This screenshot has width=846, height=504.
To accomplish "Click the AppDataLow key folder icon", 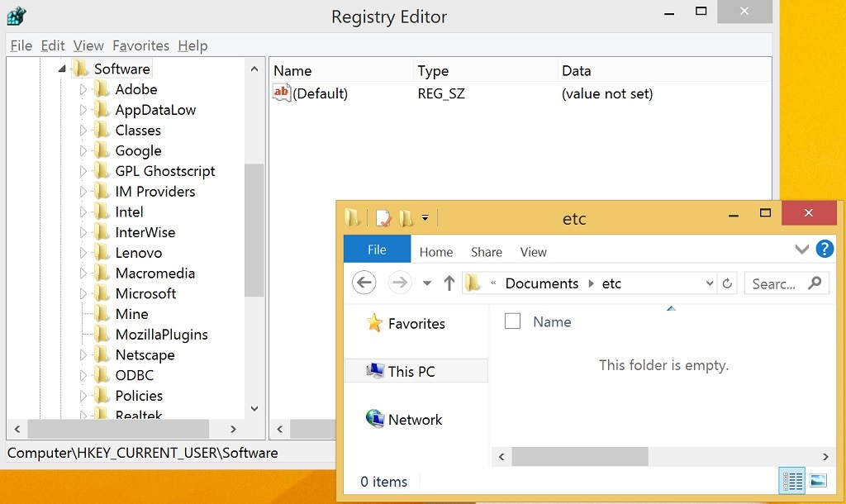I will coord(102,110).
